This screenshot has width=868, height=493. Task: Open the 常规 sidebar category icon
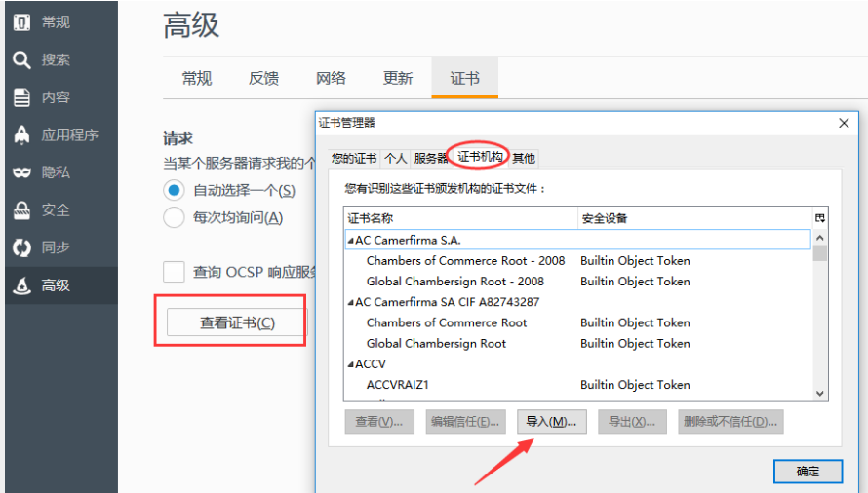tap(21, 22)
